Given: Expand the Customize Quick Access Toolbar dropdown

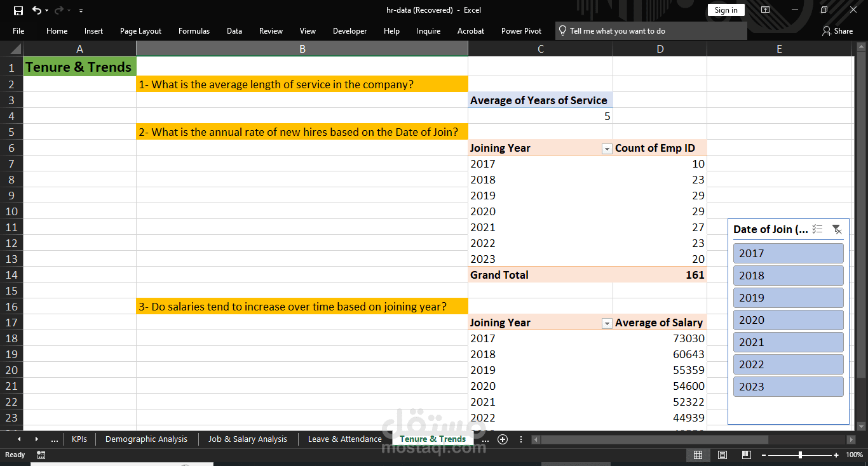Looking at the screenshot, I should point(81,11).
